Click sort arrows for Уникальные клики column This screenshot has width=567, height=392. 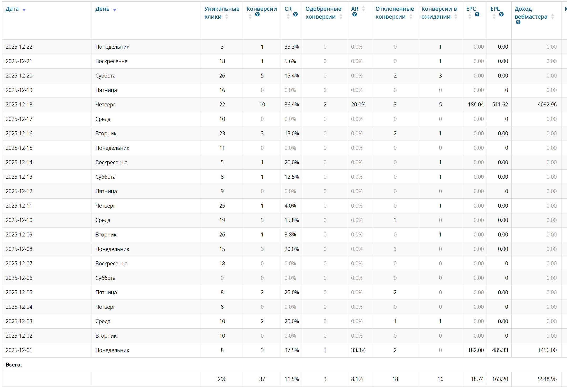(227, 17)
